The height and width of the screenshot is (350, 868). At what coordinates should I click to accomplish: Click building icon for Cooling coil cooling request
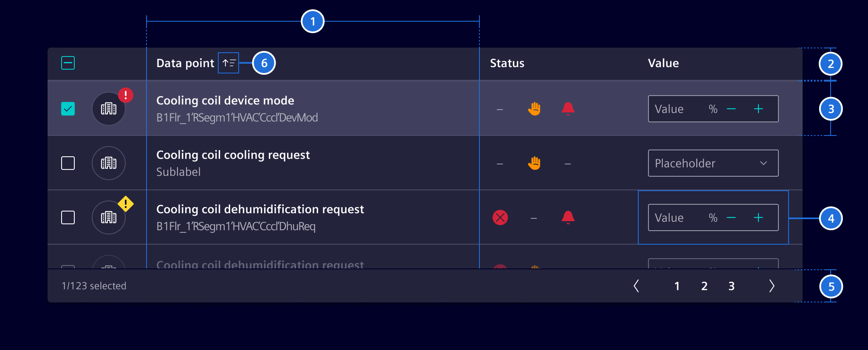click(x=109, y=163)
